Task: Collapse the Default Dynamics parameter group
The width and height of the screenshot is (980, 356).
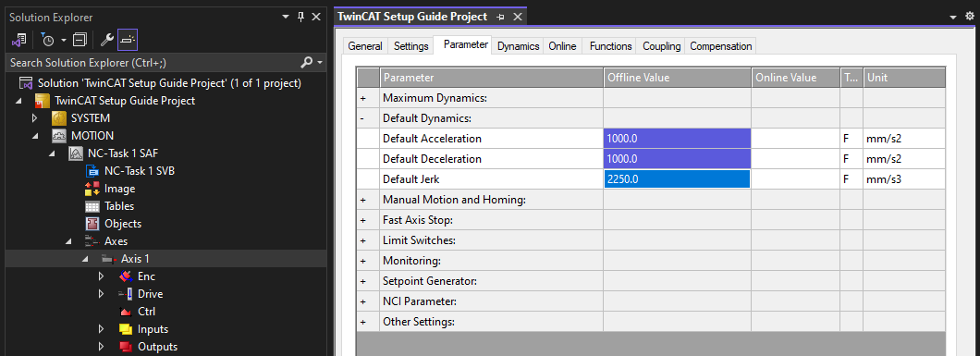Action: [363, 118]
